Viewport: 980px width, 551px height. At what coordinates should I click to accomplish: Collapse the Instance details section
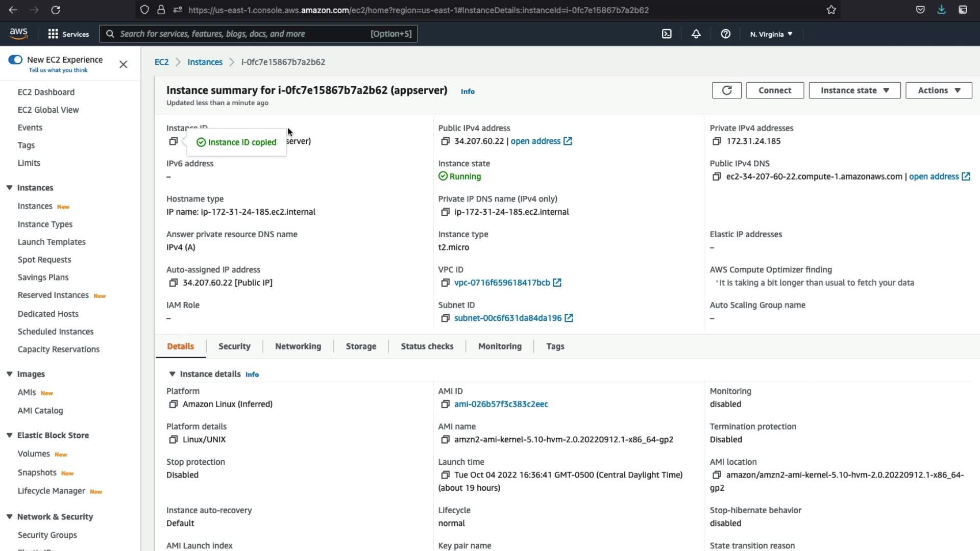pos(172,374)
